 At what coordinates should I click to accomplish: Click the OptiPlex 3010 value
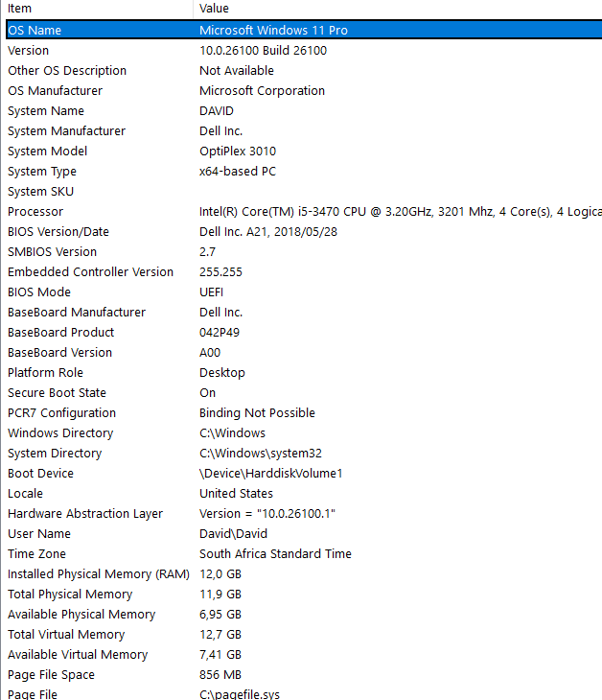pos(238,151)
